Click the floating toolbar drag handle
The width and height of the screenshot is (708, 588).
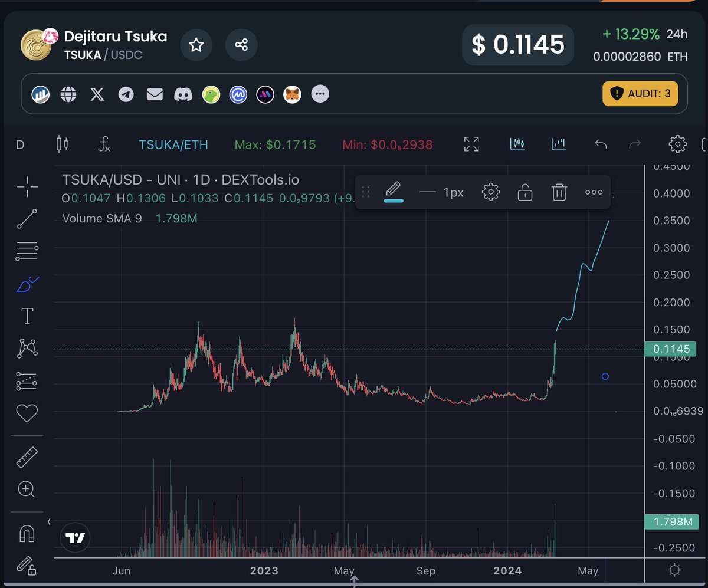pyautogui.click(x=366, y=192)
